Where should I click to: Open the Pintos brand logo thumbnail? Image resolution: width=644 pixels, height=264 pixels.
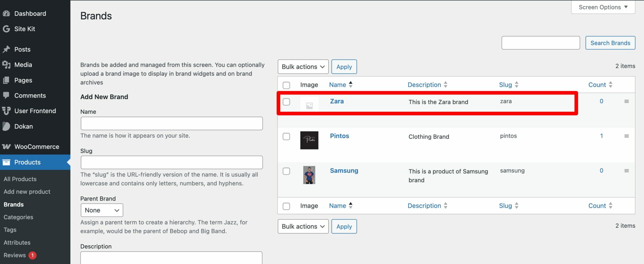click(309, 140)
